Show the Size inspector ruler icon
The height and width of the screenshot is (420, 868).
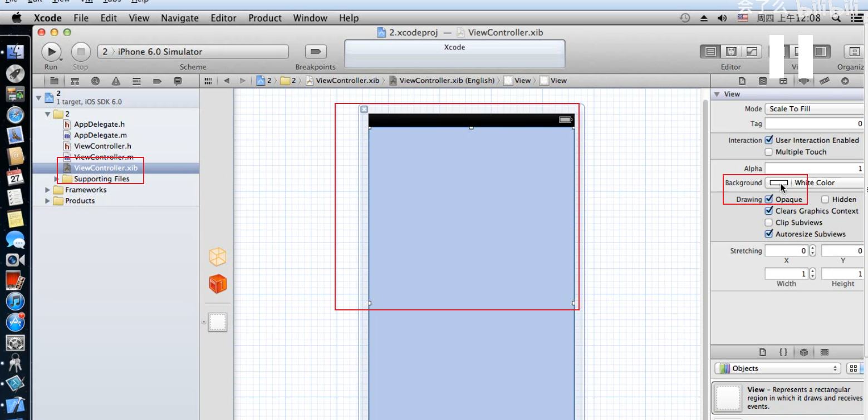coord(825,81)
